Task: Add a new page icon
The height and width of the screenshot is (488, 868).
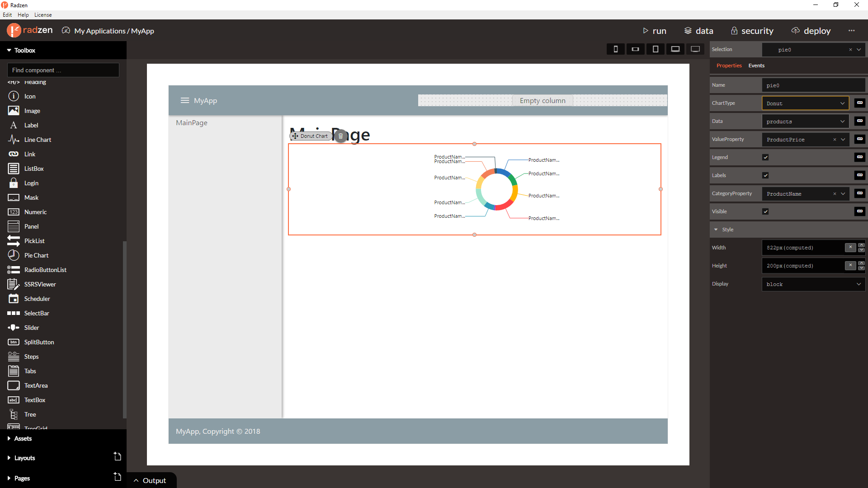Action: (118, 477)
